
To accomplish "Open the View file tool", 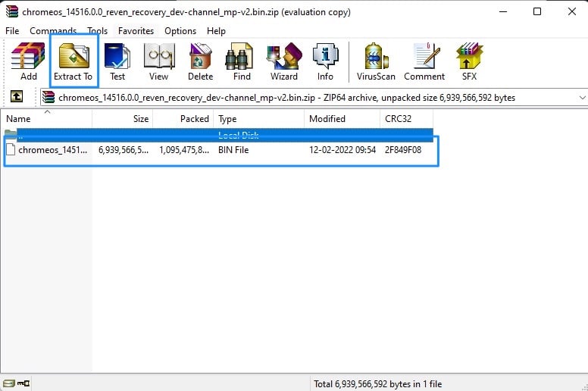I will 159,62.
